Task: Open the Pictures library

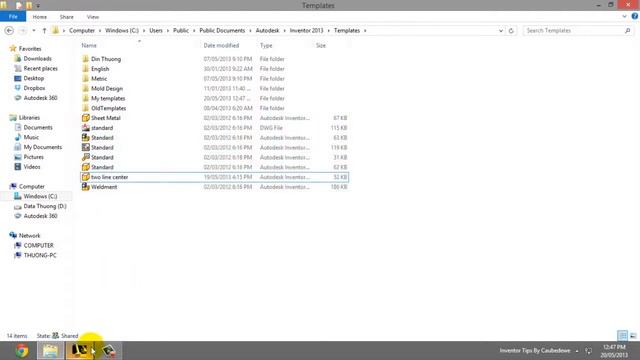Action: tap(33, 157)
